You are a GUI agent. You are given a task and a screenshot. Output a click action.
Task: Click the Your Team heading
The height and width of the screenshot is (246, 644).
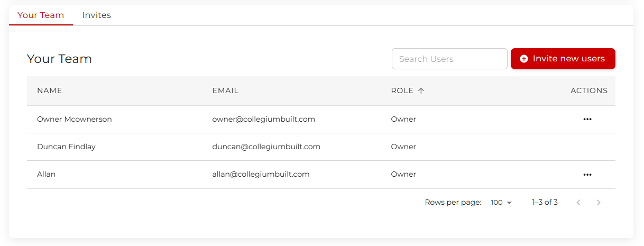[59, 59]
